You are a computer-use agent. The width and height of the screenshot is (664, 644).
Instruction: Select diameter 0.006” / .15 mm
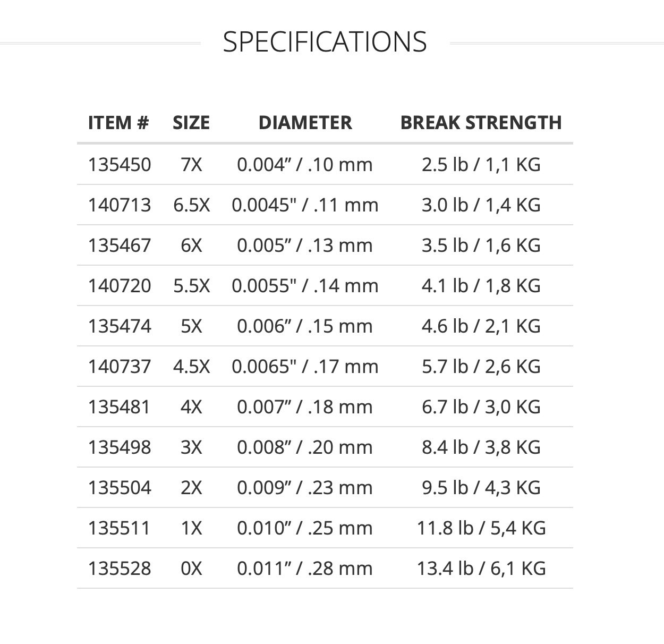click(305, 326)
